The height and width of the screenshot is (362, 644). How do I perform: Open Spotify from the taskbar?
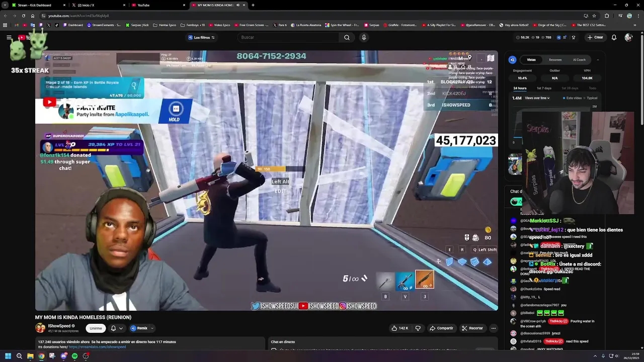[x=74, y=356]
